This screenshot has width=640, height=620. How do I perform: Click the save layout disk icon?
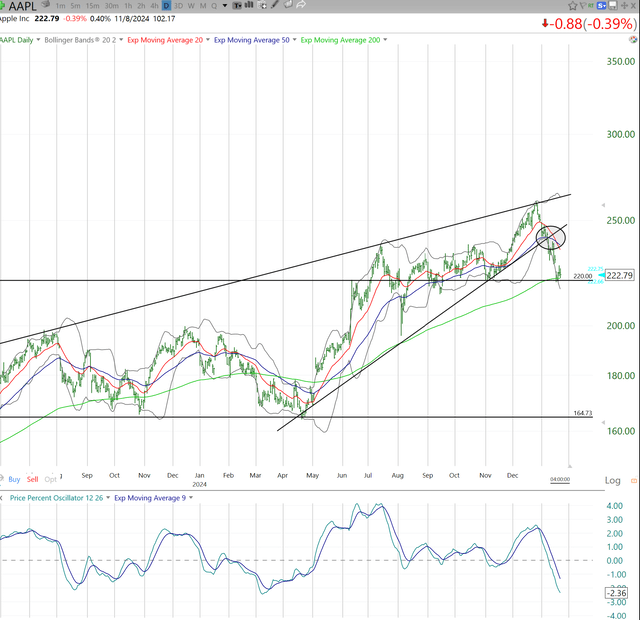(613, 6)
